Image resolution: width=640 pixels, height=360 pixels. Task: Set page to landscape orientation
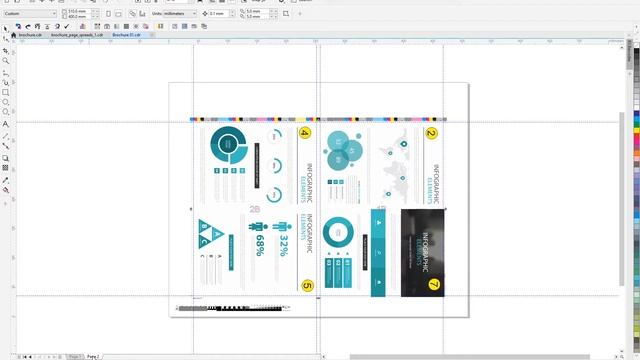[x=118, y=14]
